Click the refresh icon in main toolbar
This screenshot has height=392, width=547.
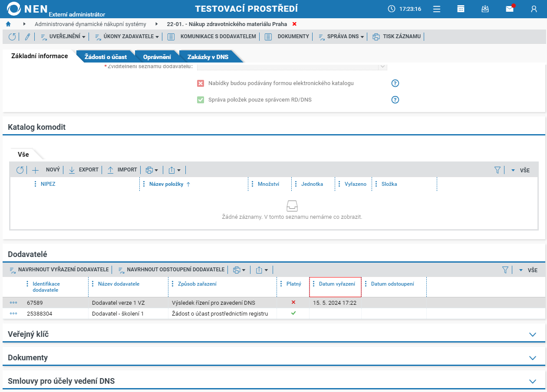pos(12,37)
